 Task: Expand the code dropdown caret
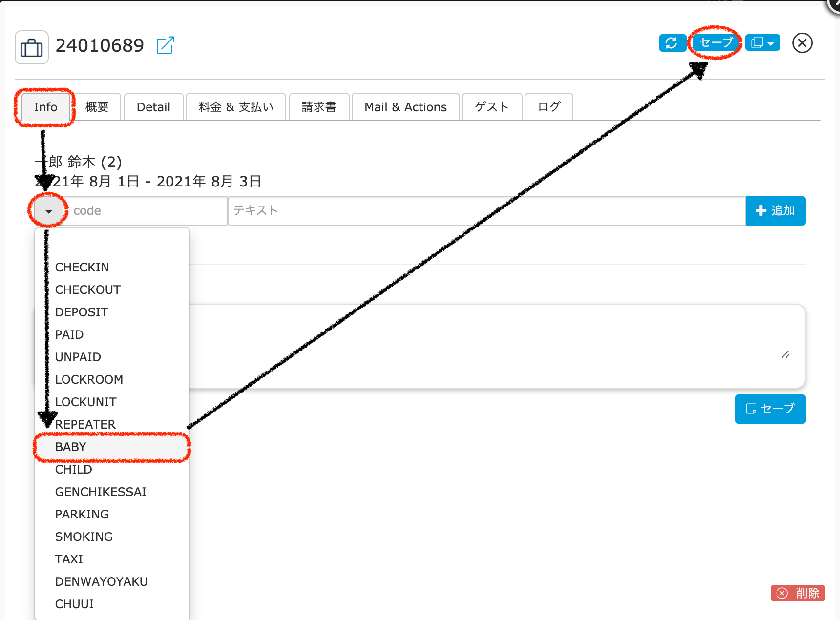pos(49,211)
